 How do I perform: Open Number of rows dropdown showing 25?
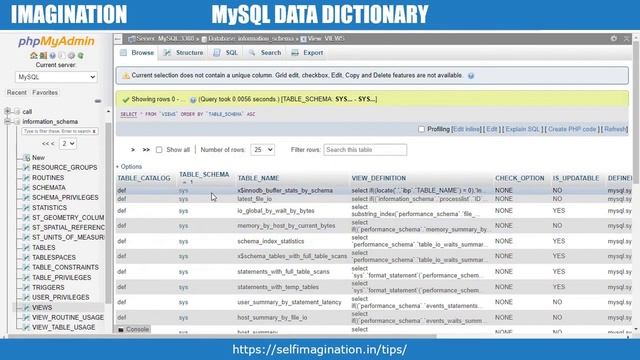(x=262, y=150)
